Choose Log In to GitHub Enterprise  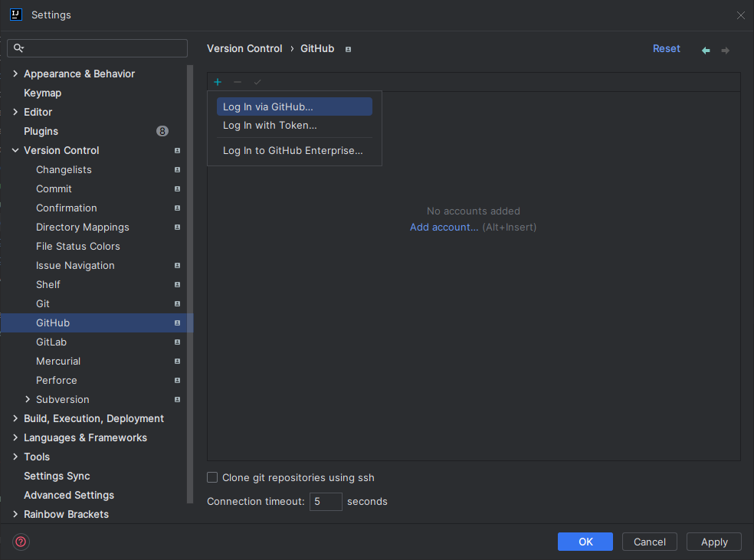294,150
